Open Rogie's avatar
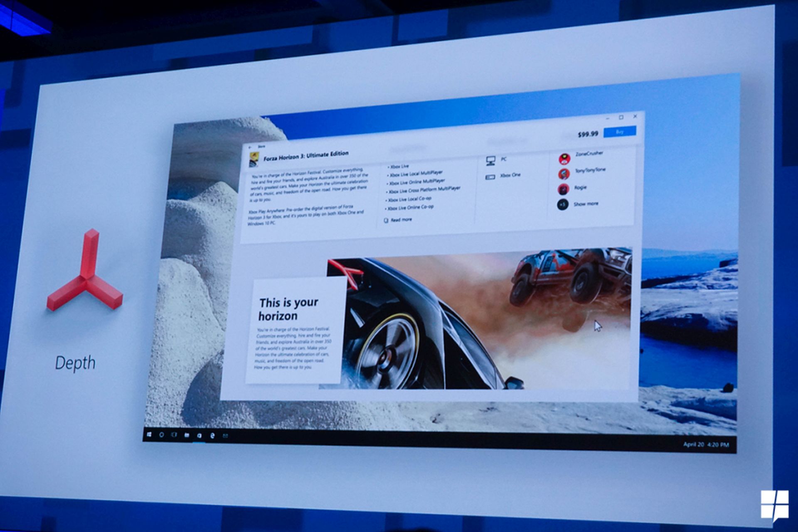 564,189
